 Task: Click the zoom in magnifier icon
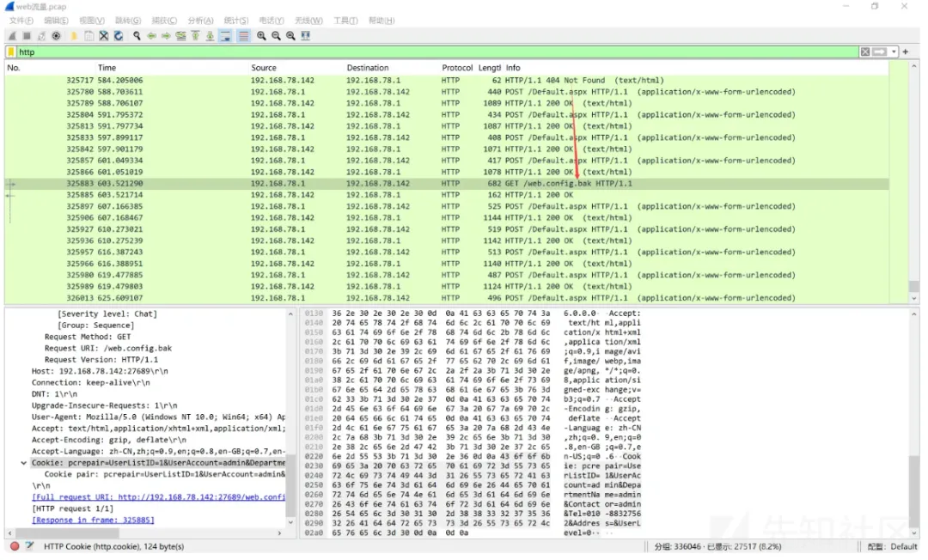[x=262, y=36]
